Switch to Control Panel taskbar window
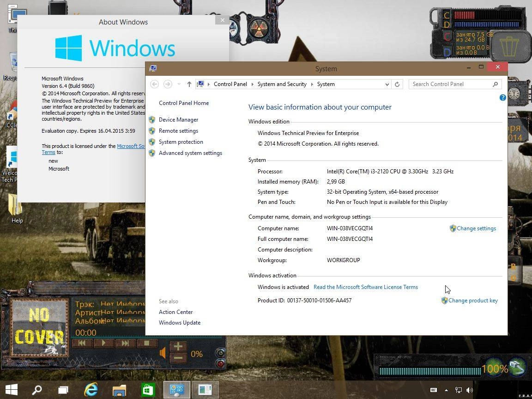 (x=176, y=389)
